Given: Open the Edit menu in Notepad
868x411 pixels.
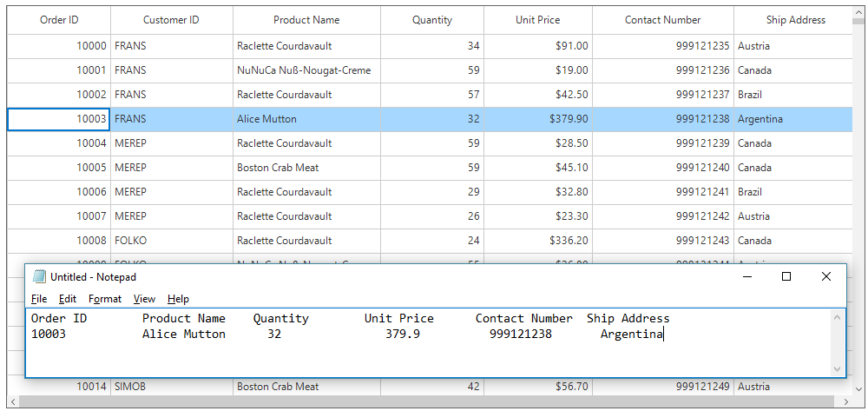Looking at the screenshot, I should tap(68, 299).
